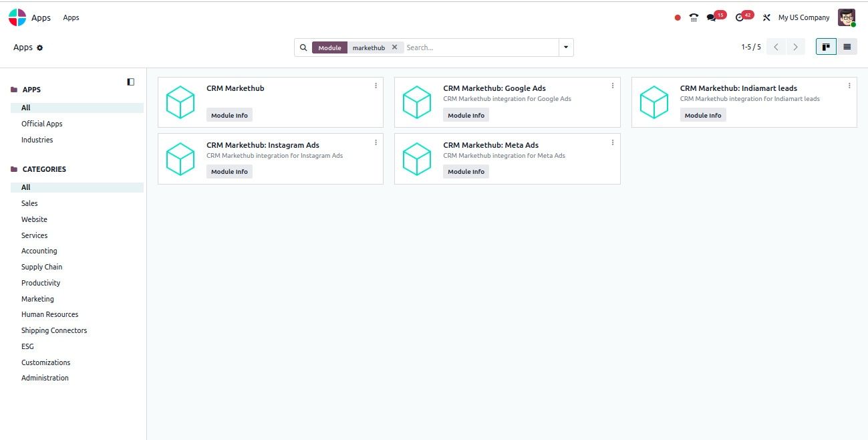
Task: Filter by Services category
Action: click(34, 235)
